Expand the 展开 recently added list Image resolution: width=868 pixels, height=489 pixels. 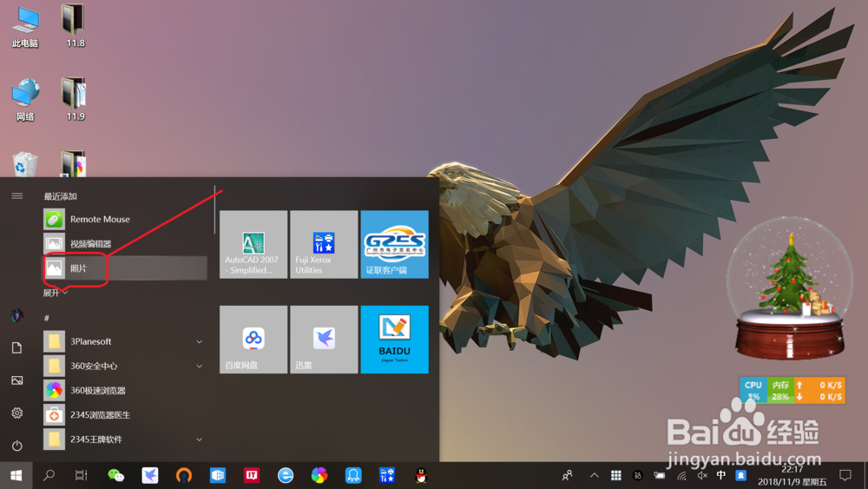click(x=56, y=293)
